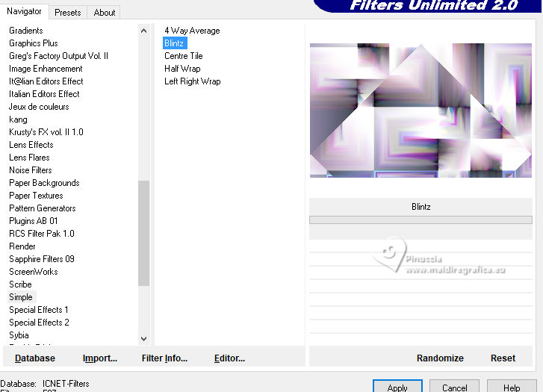
Task: Open the Help button
Action: pyautogui.click(x=512, y=387)
